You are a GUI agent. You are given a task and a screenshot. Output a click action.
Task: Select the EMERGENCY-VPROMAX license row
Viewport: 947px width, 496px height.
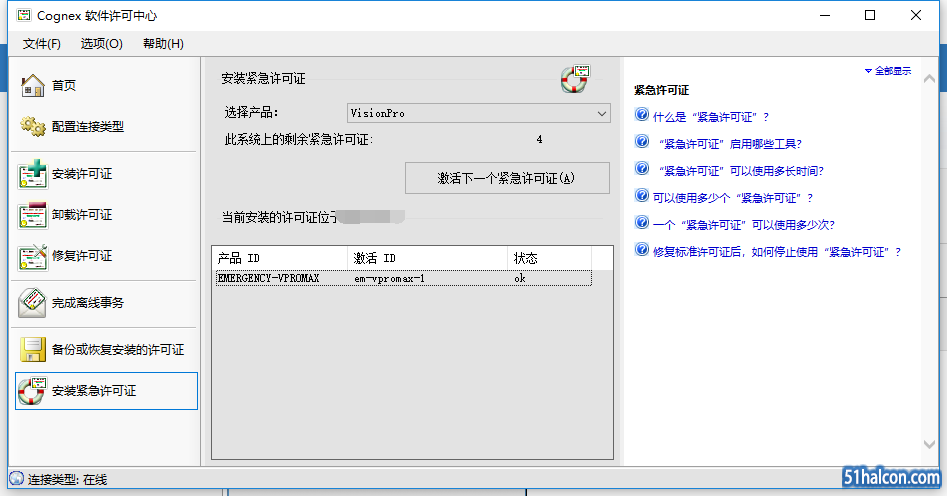(x=403, y=278)
